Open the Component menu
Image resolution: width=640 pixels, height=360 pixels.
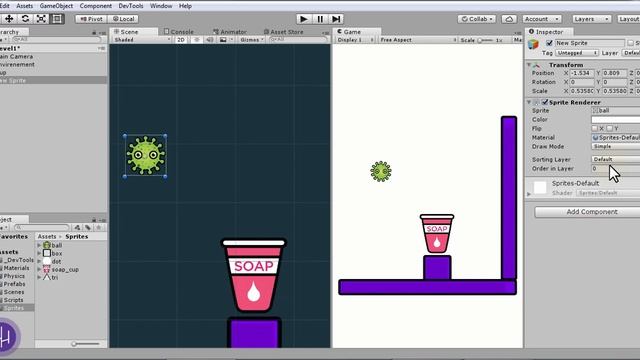[96, 6]
